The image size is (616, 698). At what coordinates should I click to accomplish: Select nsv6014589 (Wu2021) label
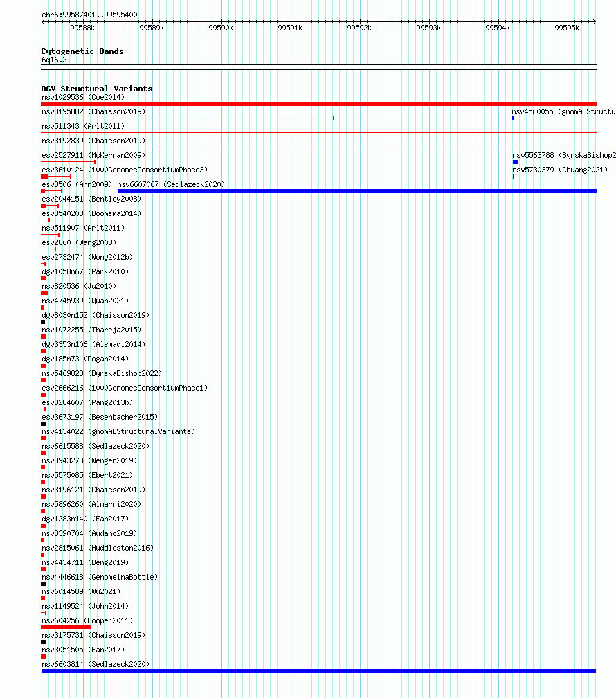click(81, 591)
